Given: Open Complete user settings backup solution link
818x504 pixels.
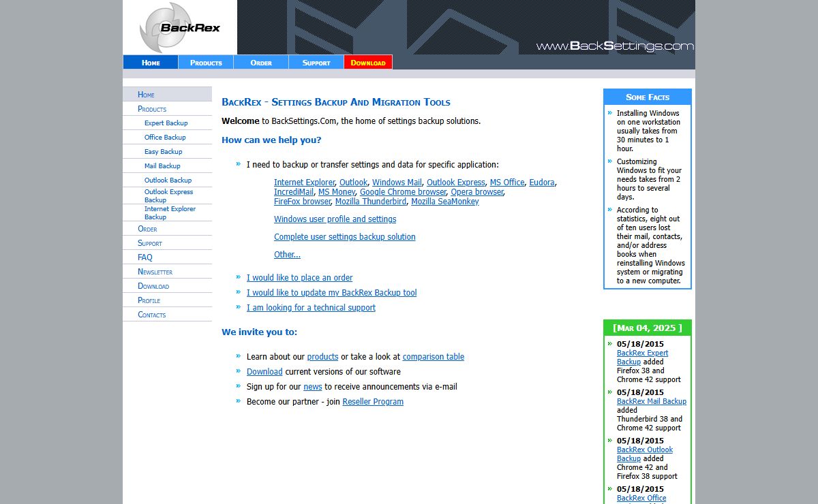Looking at the screenshot, I should pos(344,236).
